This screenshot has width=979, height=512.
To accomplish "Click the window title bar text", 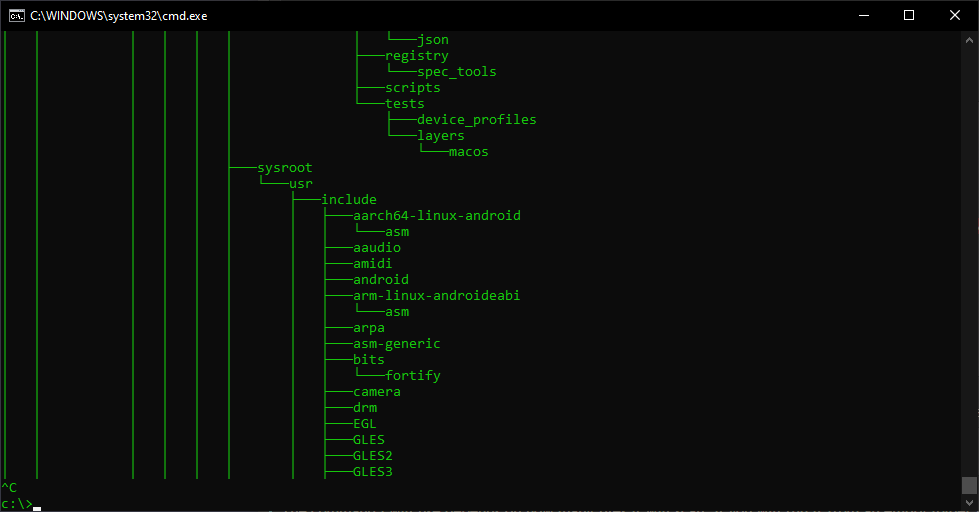I will pyautogui.click(x=119, y=16).
